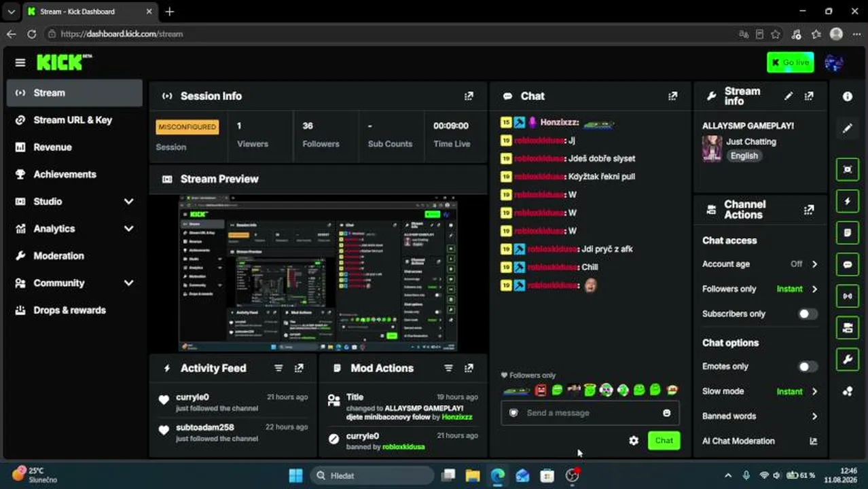Select Stream in the sidebar

[x=75, y=93]
